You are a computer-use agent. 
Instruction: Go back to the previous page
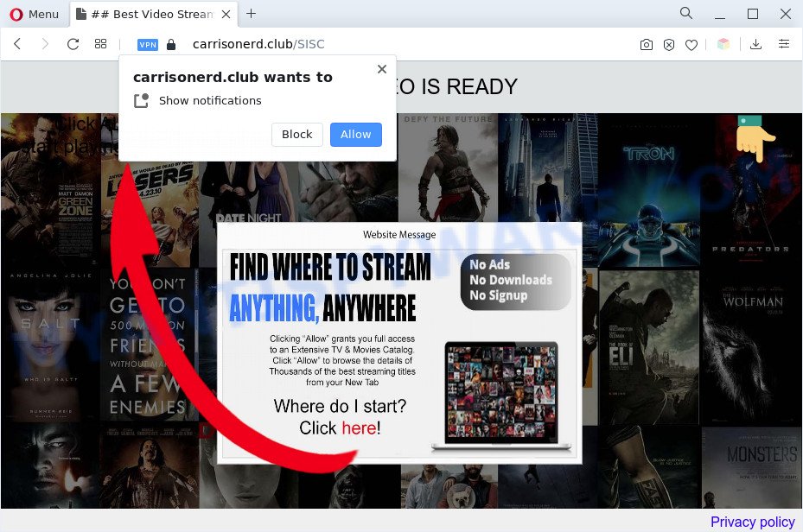[x=17, y=44]
